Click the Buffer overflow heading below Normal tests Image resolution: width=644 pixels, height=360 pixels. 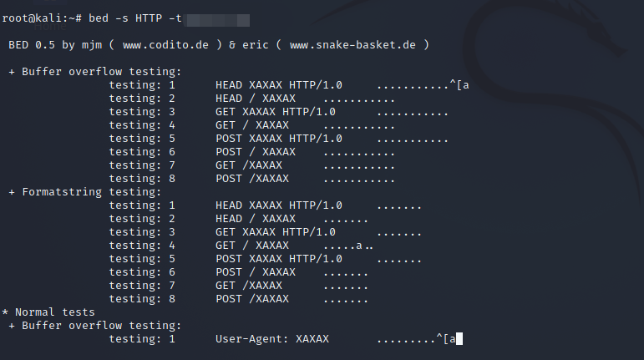[x=101, y=326]
